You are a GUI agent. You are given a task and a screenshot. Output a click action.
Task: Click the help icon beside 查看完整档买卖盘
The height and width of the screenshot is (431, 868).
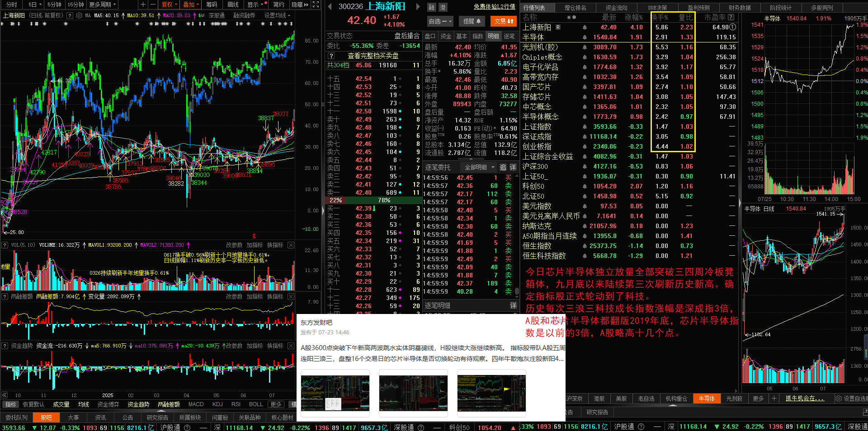(331, 56)
